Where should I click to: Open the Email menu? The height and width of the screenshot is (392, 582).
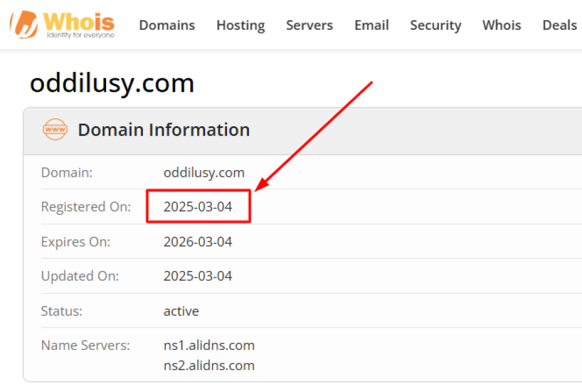coord(372,25)
